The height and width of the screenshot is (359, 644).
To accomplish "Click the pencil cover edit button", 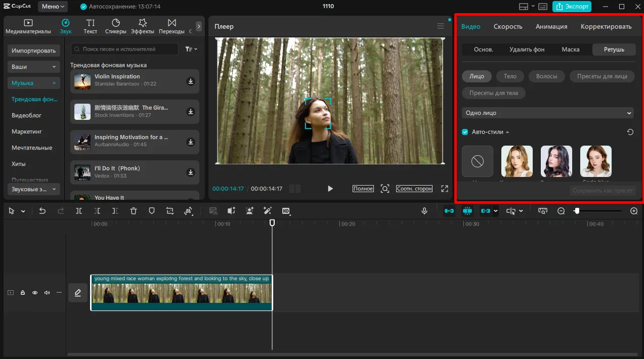I will (78, 293).
